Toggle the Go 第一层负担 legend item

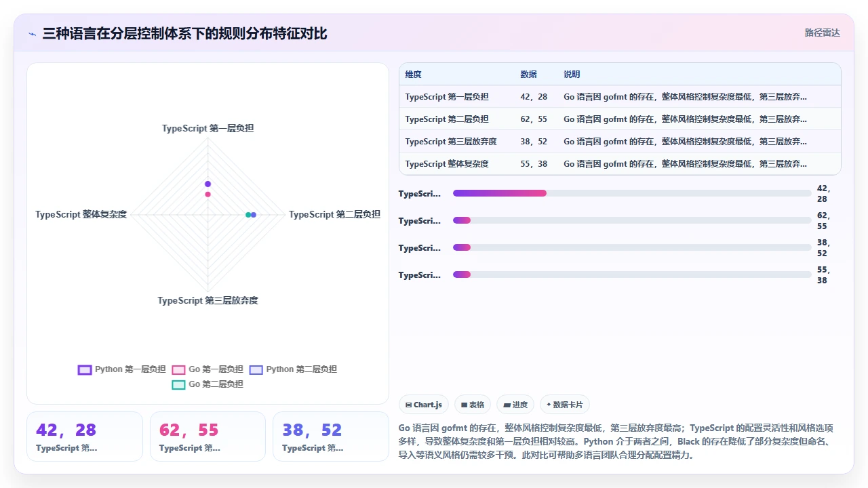(x=208, y=369)
